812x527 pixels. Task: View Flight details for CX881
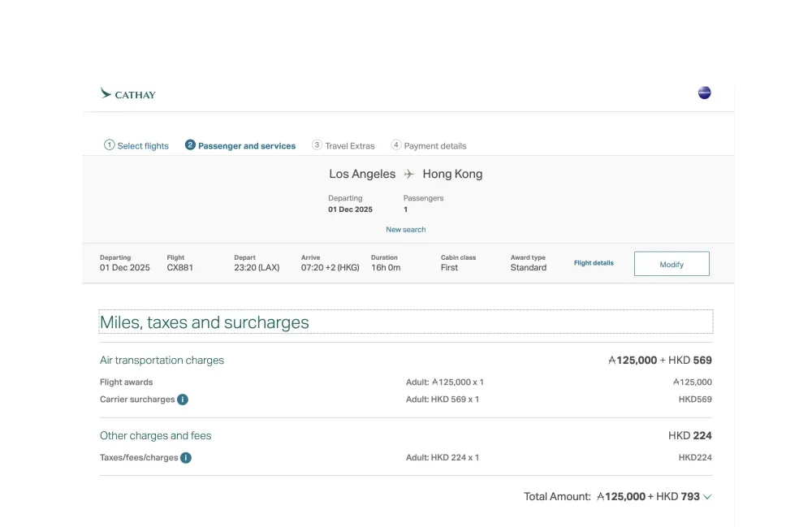594,263
